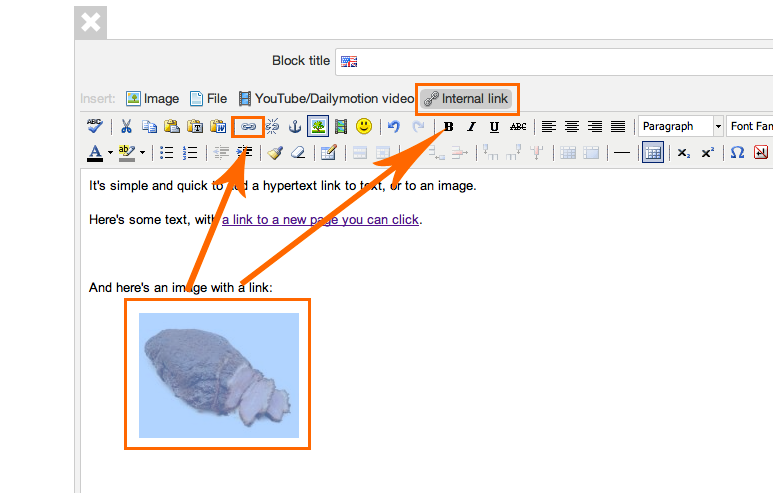Screen dimensions: 773x493
Task: Toggle the visual aid guidelines icon
Action: (x=653, y=153)
